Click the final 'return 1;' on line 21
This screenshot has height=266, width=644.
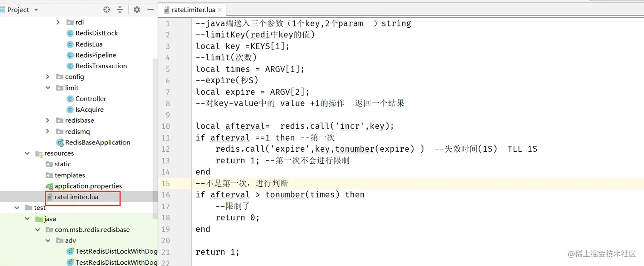(x=218, y=252)
